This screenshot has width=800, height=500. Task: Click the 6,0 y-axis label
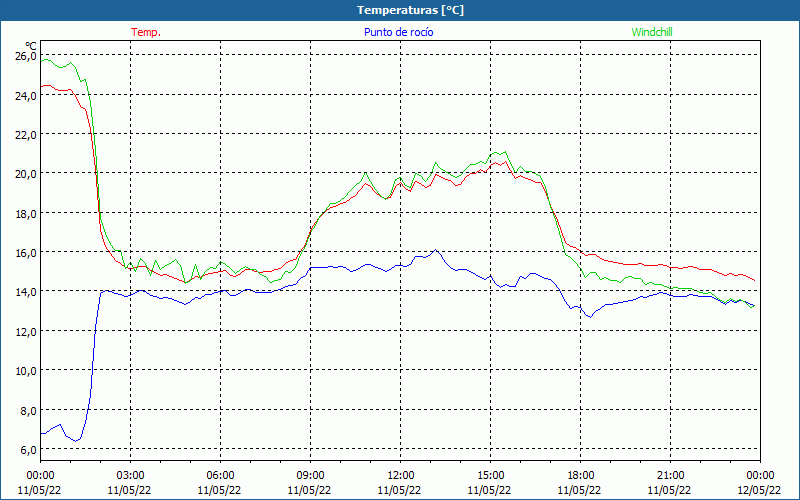(29, 450)
